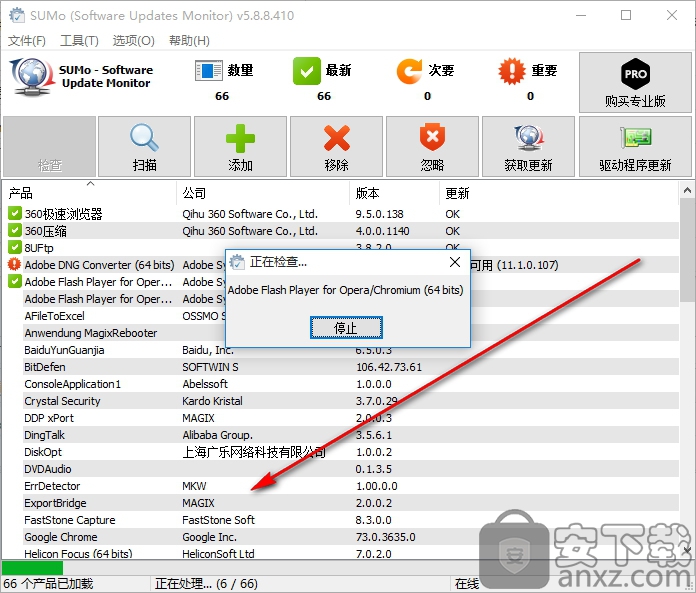Click Kardo Kristal company cell
This screenshot has width=696, height=593.
pyautogui.click(x=212, y=401)
